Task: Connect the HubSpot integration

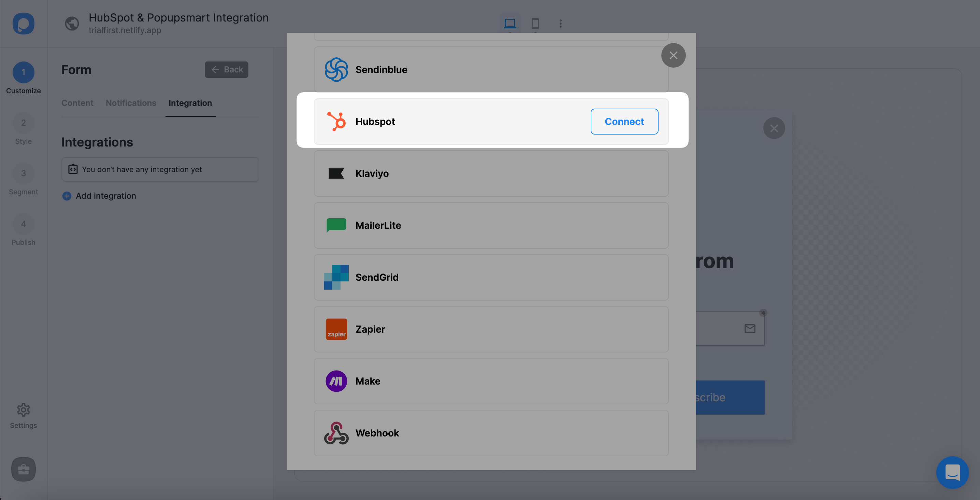Action: (624, 121)
